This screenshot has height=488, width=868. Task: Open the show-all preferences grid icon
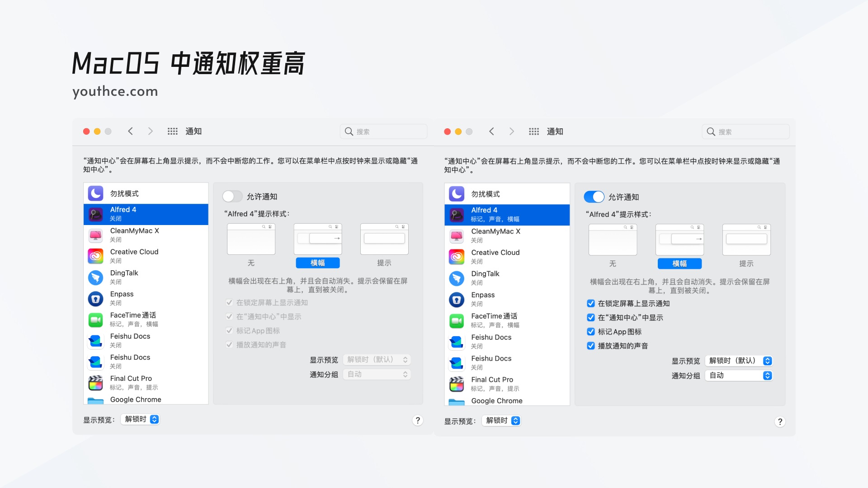click(x=172, y=131)
